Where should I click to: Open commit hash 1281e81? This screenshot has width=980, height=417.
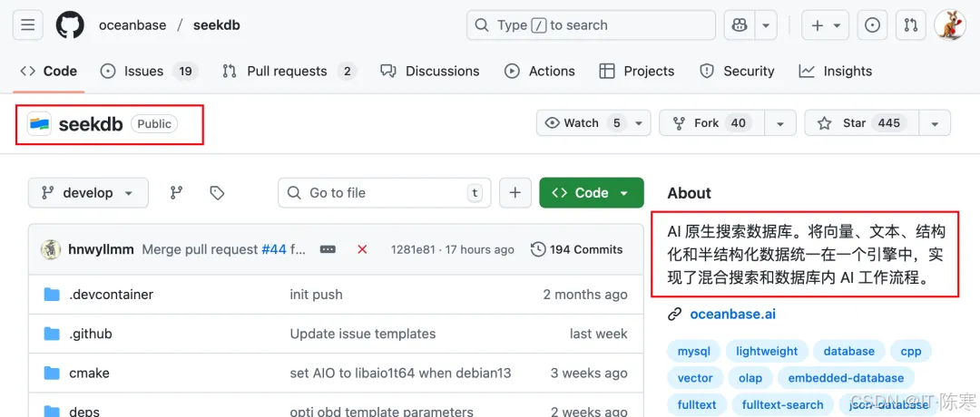(415, 249)
